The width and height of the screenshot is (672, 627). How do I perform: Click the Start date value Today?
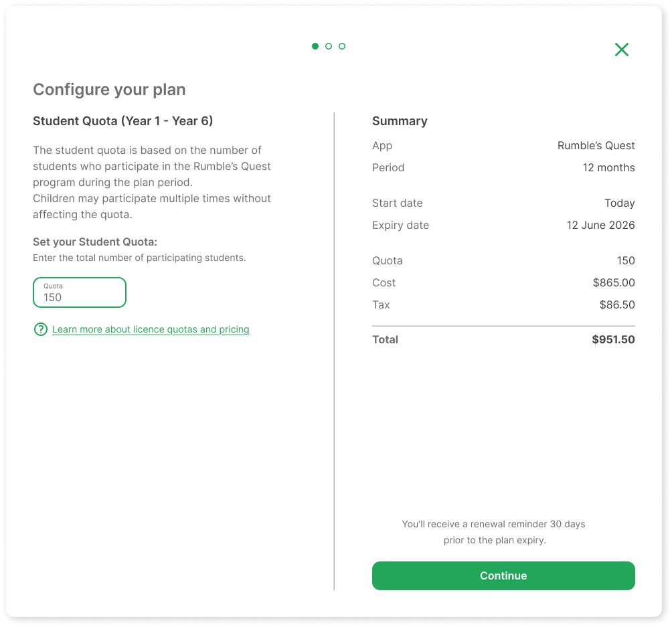[619, 203]
